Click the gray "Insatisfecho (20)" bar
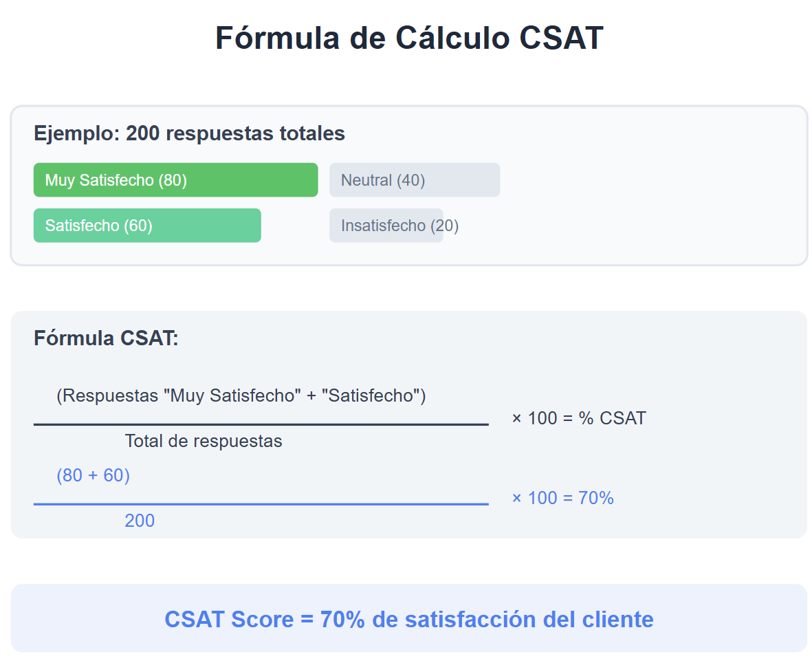812x663 pixels. [x=386, y=226]
